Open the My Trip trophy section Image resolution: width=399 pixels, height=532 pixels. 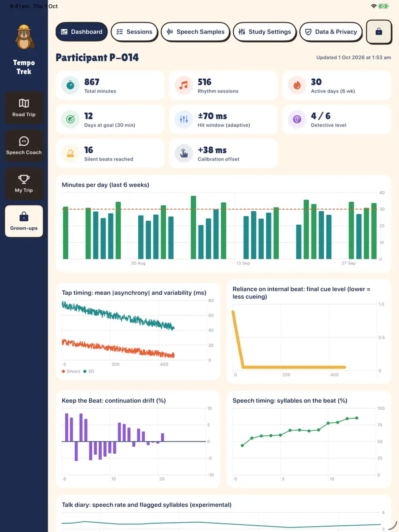24,184
